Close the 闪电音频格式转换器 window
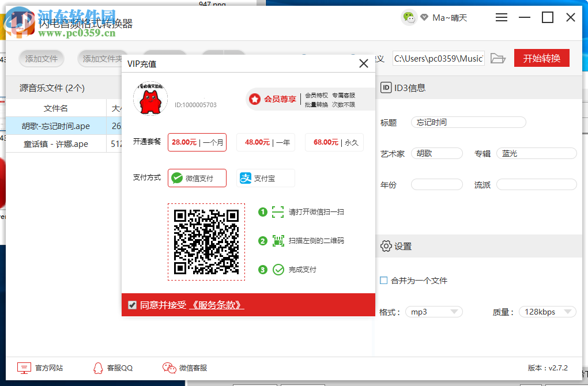 [x=571, y=17]
